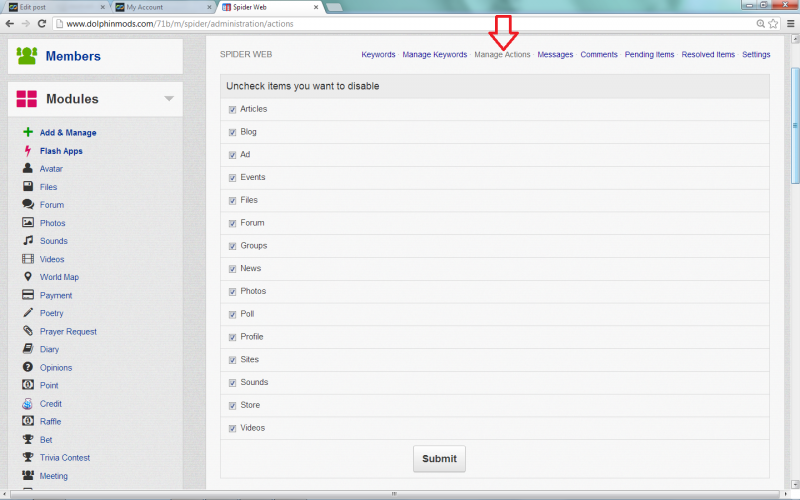This screenshot has width=800, height=500.
Task: Click the Files floppy disk icon in sidebar
Action: (28, 187)
